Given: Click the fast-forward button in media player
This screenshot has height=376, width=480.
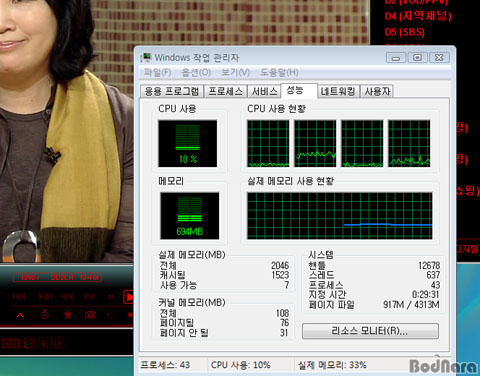Looking at the screenshot, I should tap(90, 296).
